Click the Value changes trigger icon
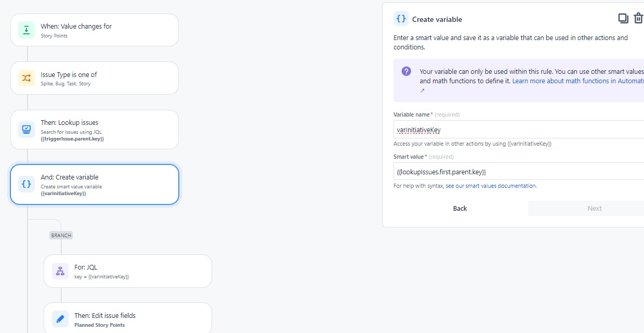Viewport: 644px width, 333px height. pos(26,30)
